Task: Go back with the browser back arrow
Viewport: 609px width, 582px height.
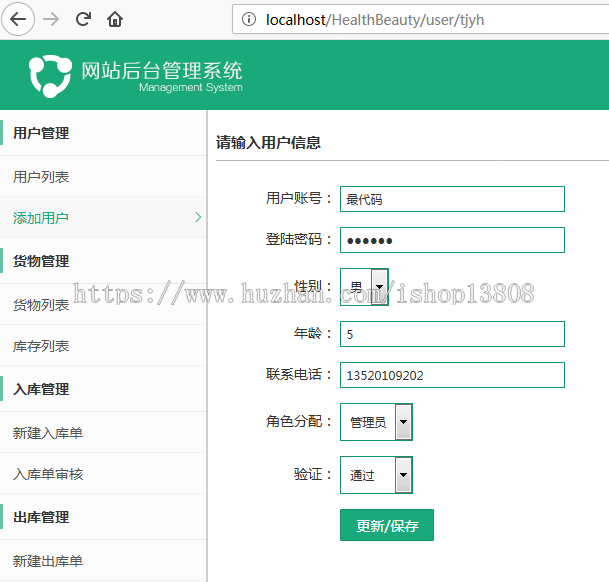Action: (x=18, y=19)
